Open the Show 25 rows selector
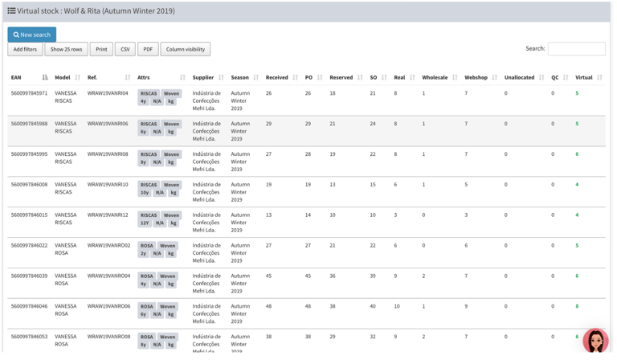 (x=66, y=50)
